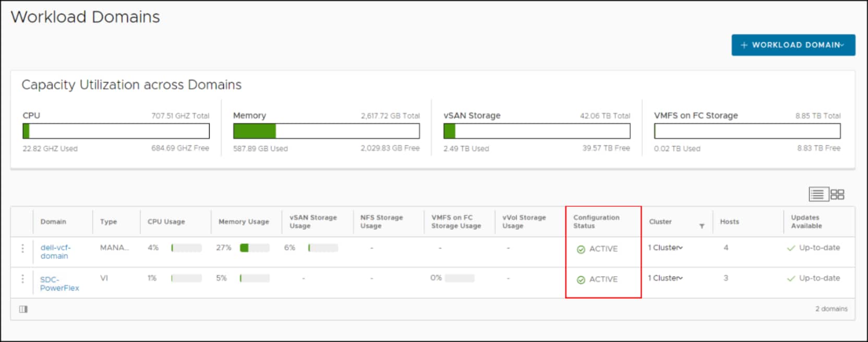This screenshot has width=868, height=342.
Task: Click the '2 domains' footer count
Action: 831,309
